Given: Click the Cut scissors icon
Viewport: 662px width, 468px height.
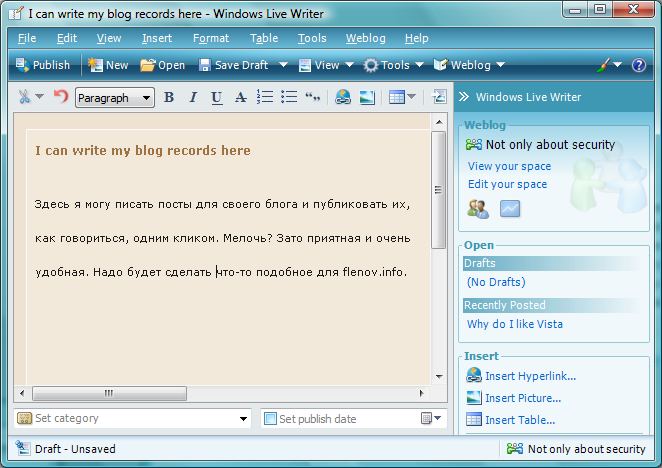Looking at the screenshot, I should pos(24,97).
